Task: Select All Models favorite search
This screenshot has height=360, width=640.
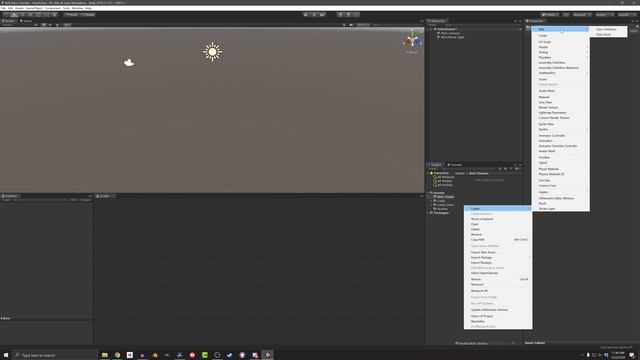Action: pyautogui.click(x=444, y=181)
